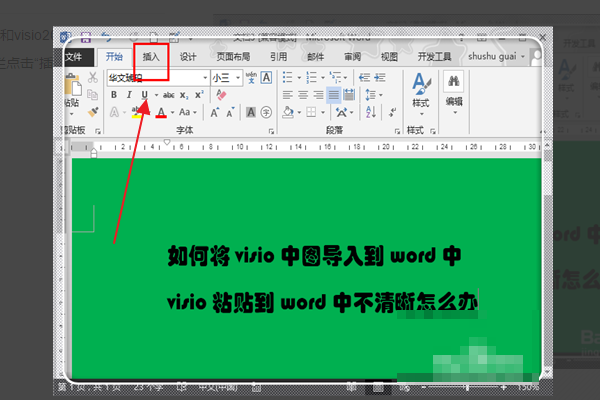
Task: Click the Text Effects outlined A icon
Action: point(114,112)
